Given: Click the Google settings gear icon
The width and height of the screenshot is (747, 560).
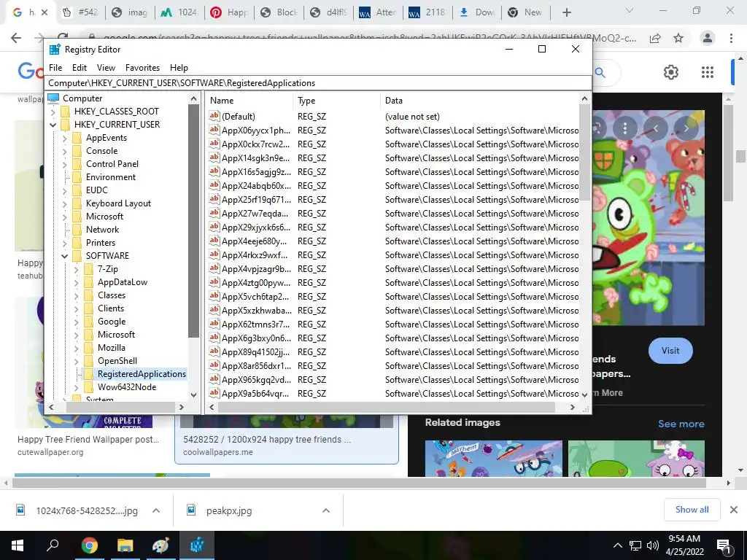Looking at the screenshot, I should (x=671, y=72).
